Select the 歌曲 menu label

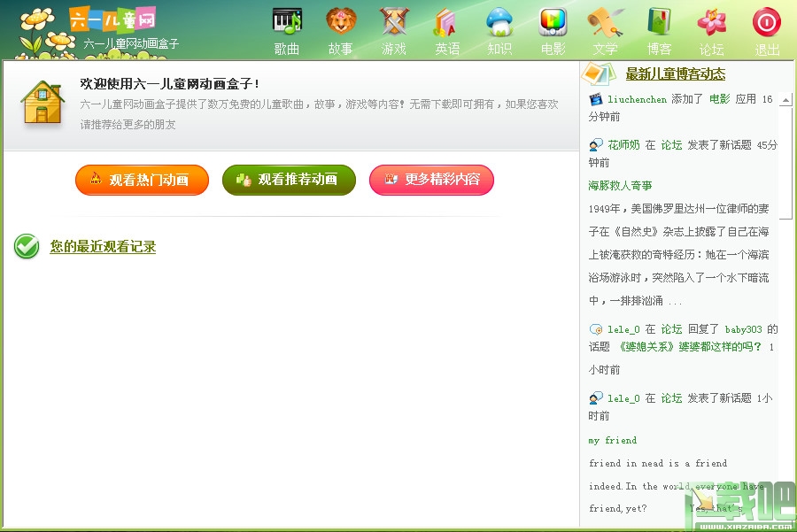pyautogui.click(x=287, y=49)
